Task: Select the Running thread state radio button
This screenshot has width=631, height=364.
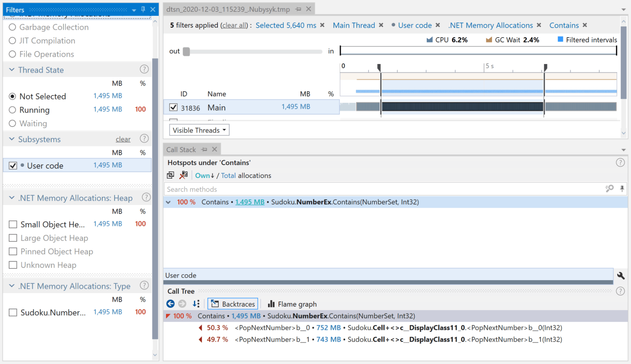Action: 12,110
